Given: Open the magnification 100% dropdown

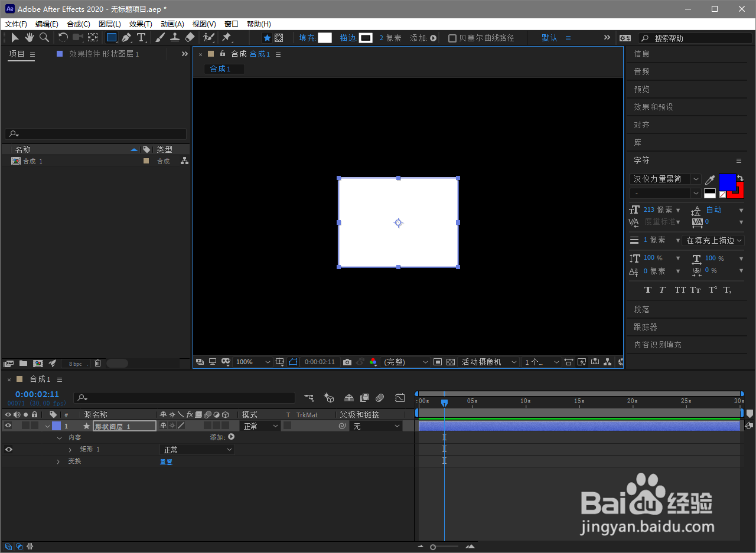Looking at the screenshot, I should pyautogui.click(x=253, y=362).
